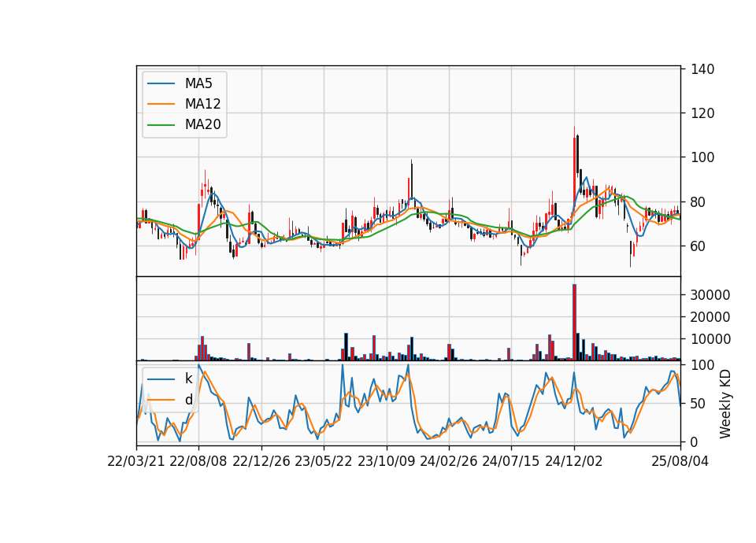Click the MA20 legend label
This screenshot has height=543, width=756.
tap(202, 124)
